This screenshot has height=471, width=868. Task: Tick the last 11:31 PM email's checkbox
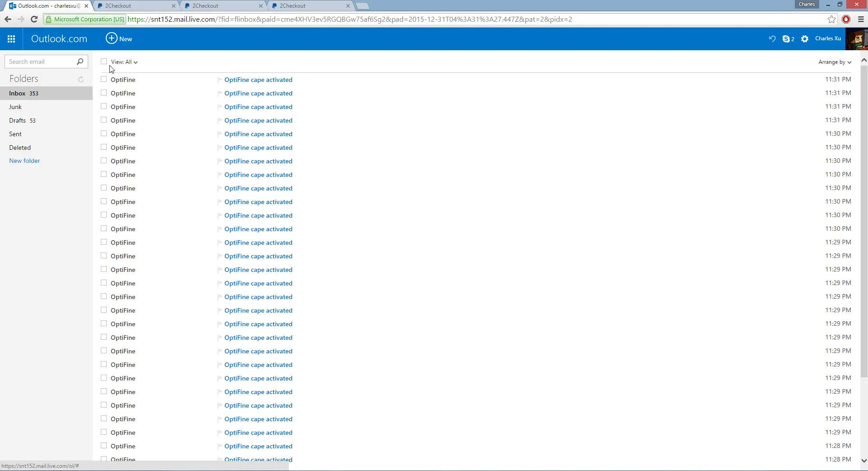tap(104, 120)
